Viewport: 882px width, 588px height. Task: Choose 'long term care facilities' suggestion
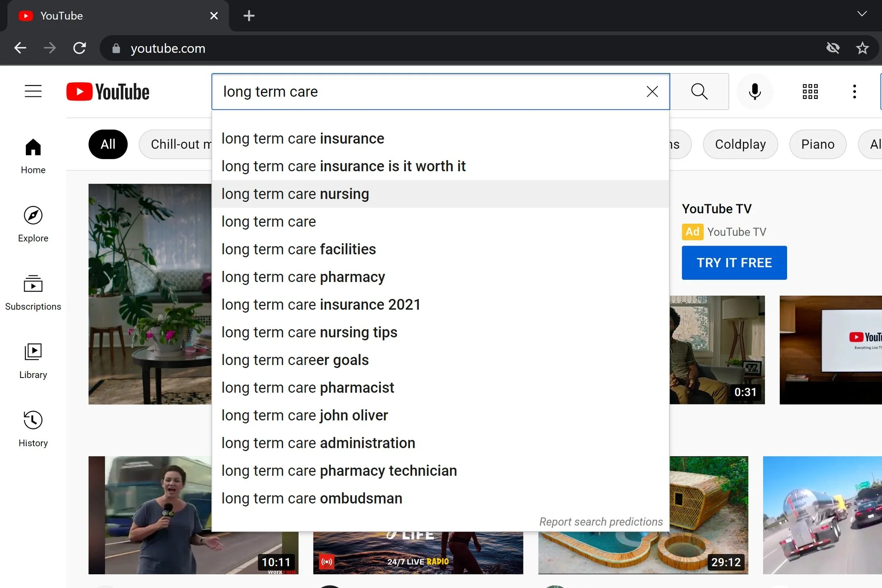(440, 249)
